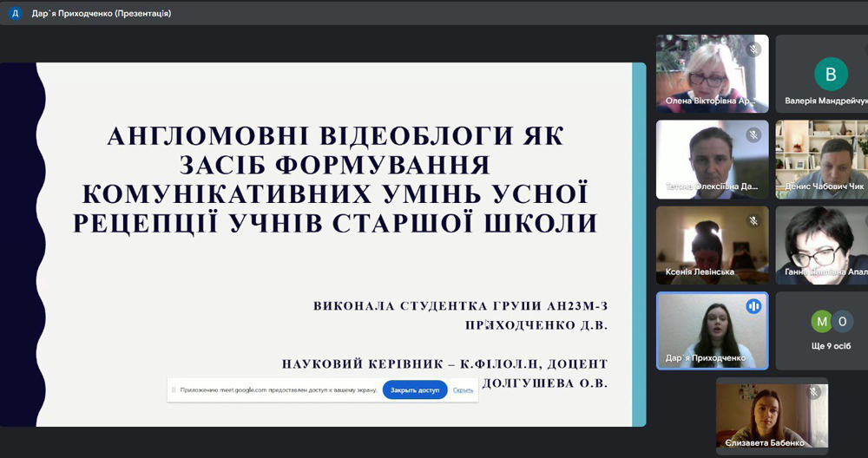This screenshot has height=458, width=868.
Task: Click the grey O avatar in overflow tile
Action: coord(841,322)
